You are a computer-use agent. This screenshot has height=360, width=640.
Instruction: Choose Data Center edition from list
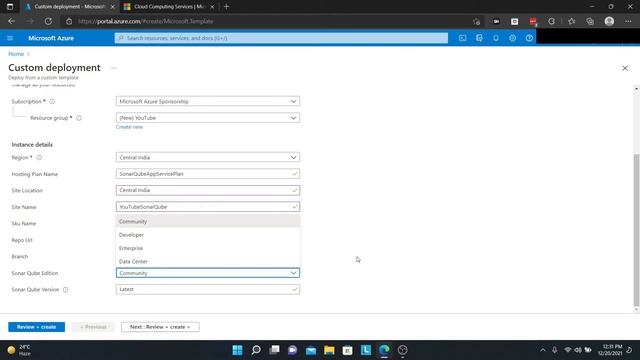click(208, 261)
